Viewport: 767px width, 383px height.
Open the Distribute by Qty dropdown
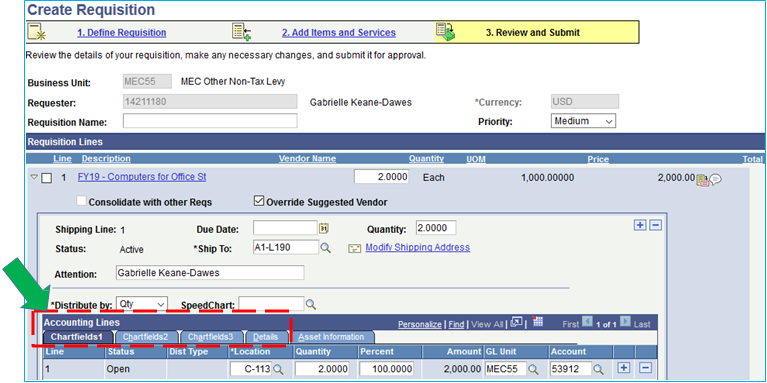142,304
